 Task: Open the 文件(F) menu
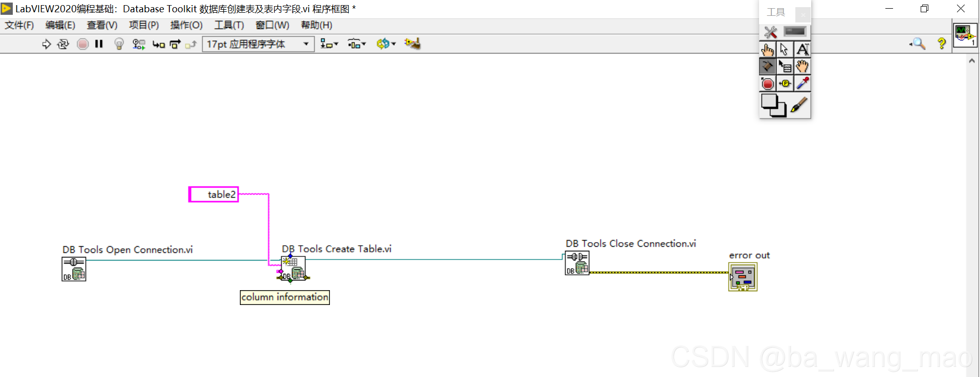click(x=19, y=25)
